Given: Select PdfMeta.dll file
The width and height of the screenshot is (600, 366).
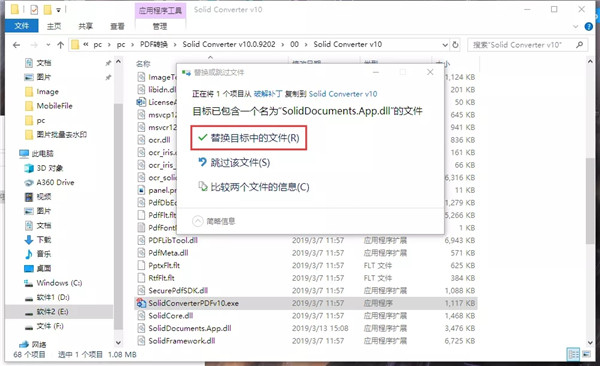Looking at the screenshot, I should click(168, 253).
